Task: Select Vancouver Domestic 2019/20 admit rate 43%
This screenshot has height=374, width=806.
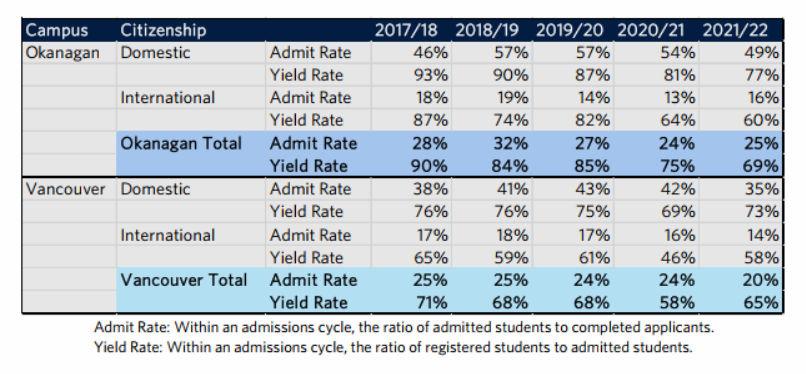Action: tap(593, 189)
